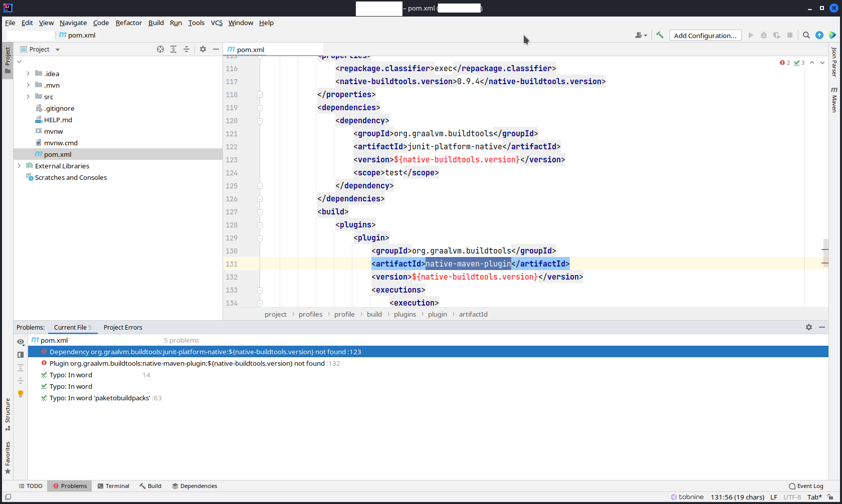Screen dimensions: 842x504
Task: Expand the .idea folder
Action: pyautogui.click(x=28, y=74)
